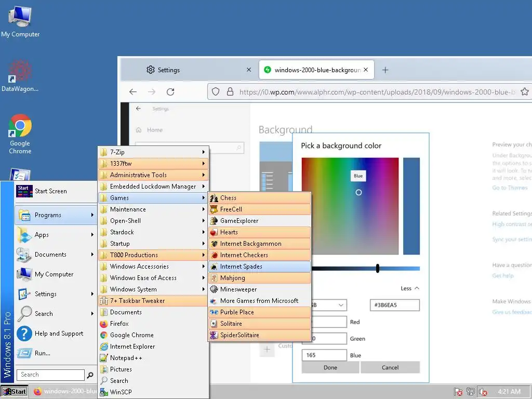The image size is (532, 399).
Task: Launch Internet Checkers
Action: (x=260, y=255)
